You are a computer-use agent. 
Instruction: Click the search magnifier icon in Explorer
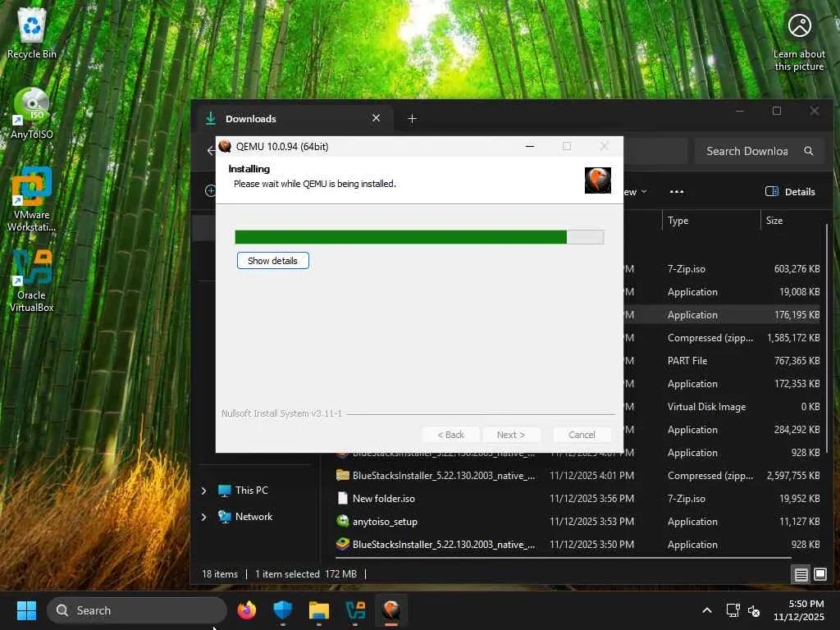pyautogui.click(x=808, y=151)
